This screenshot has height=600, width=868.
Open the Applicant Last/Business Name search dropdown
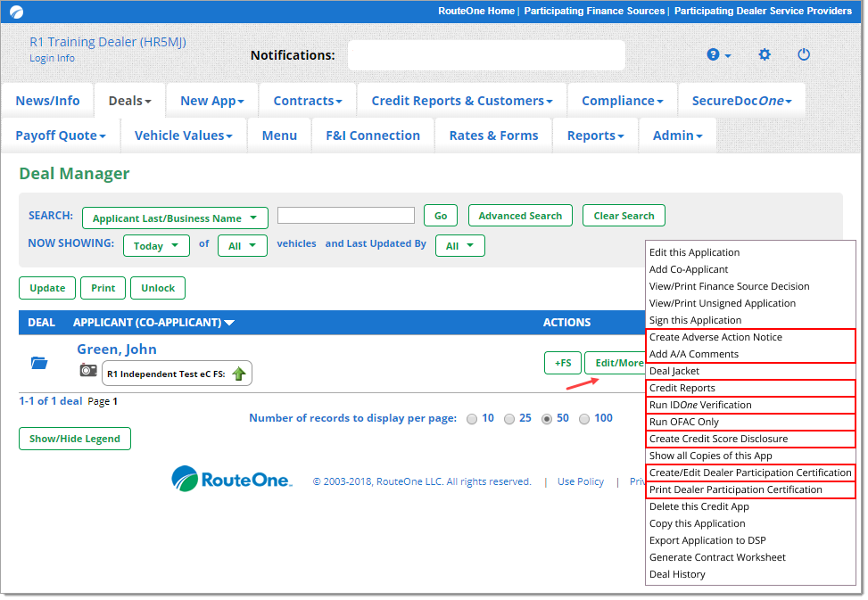click(x=175, y=218)
